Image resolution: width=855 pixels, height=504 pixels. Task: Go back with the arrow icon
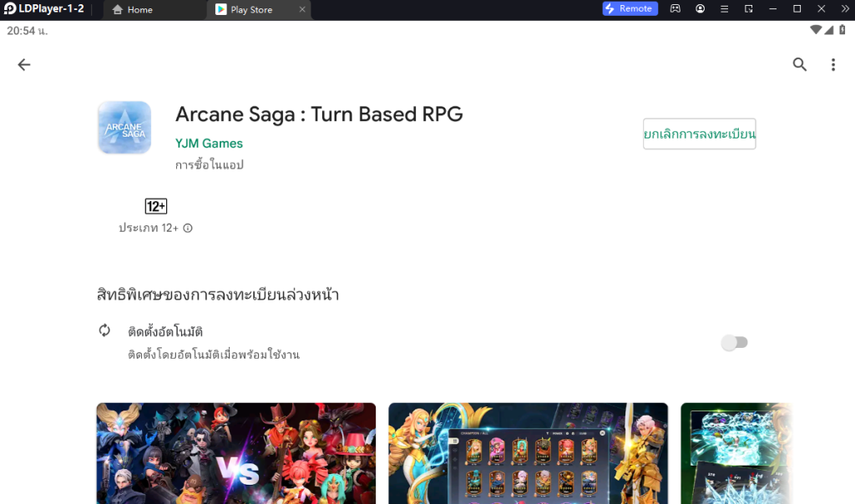point(24,65)
